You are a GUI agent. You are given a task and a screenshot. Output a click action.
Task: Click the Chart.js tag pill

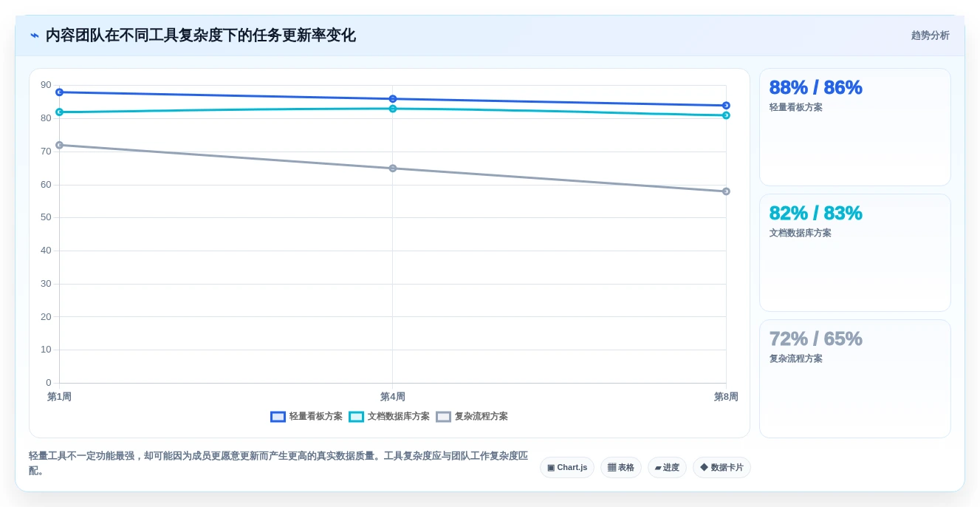[567, 467]
